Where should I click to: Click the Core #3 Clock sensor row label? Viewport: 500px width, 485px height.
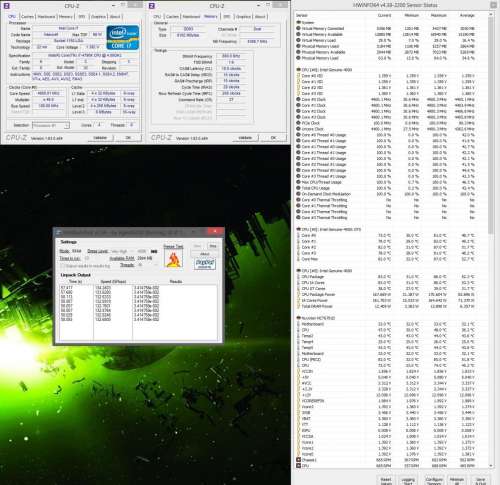click(x=314, y=117)
